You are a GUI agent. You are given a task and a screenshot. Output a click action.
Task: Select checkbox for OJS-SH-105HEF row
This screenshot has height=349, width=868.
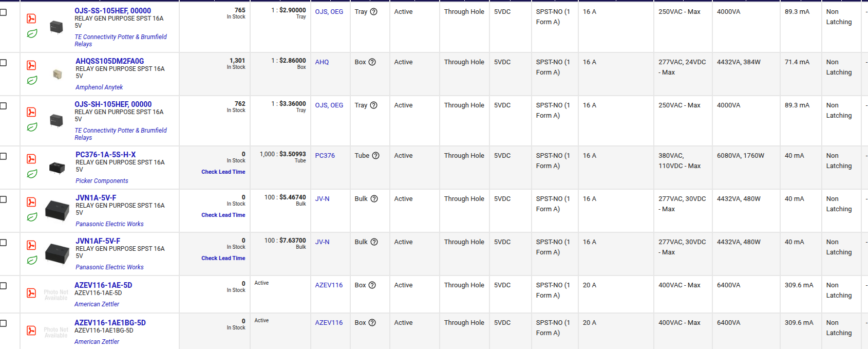click(3, 105)
